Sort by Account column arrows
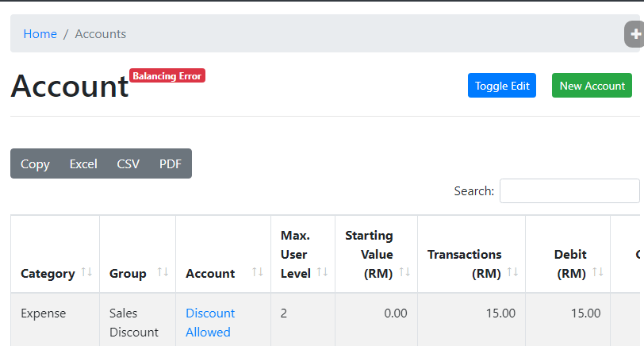Image resolution: width=644 pixels, height=346 pixels. tap(257, 272)
